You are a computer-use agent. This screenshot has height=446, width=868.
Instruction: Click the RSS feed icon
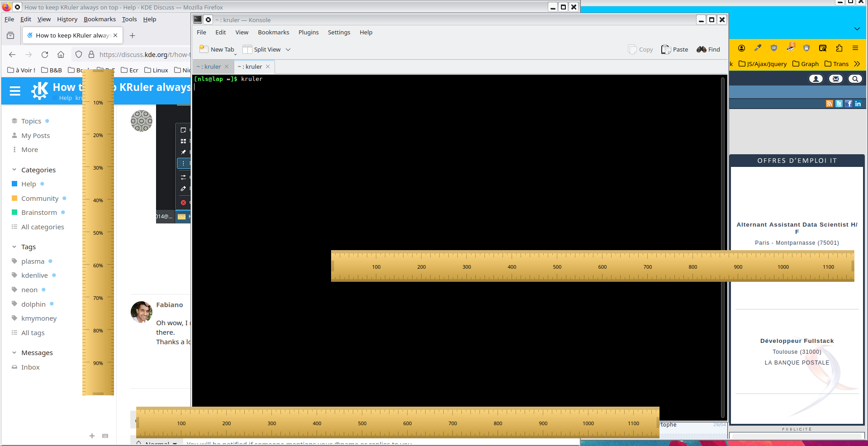[829, 104]
